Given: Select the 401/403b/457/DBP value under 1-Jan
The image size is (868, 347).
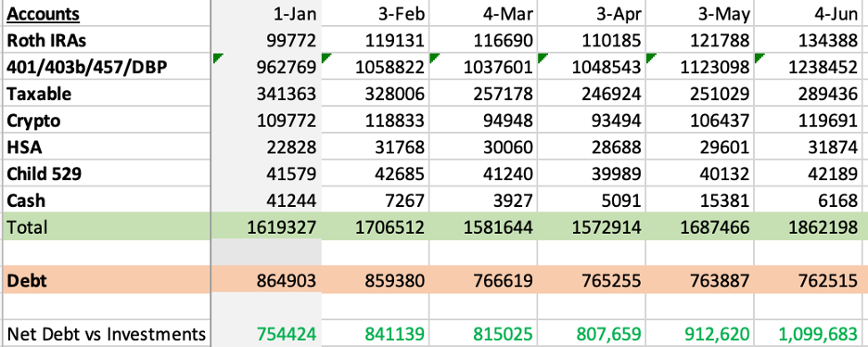Looking at the screenshot, I should (x=266, y=67).
